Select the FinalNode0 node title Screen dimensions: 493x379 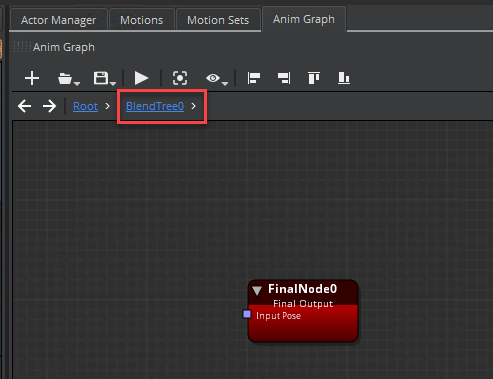pos(303,289)
